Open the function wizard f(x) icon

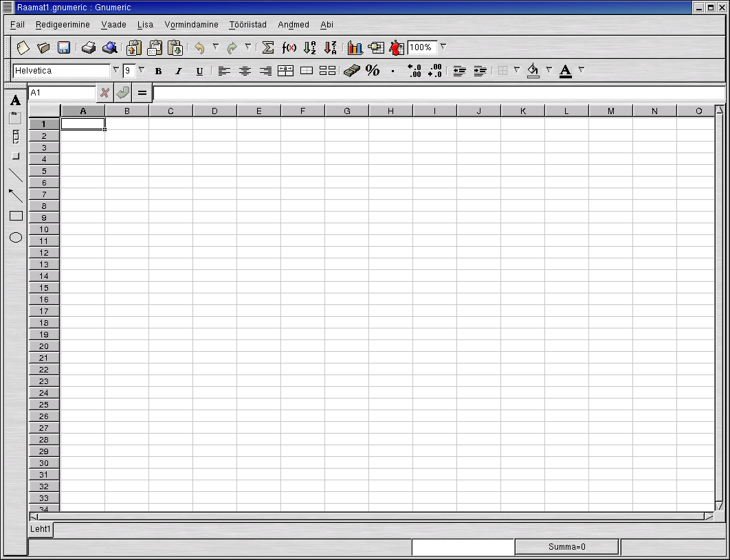coord(289,47)
